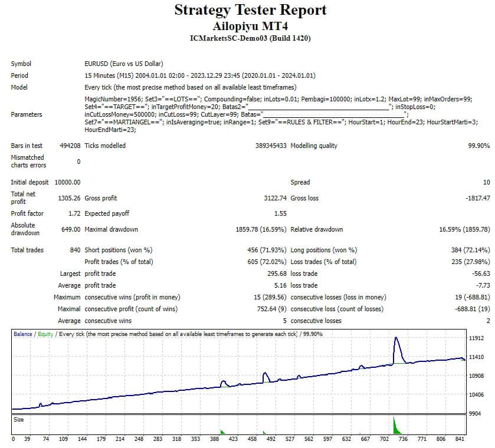Select the "9904" value on chart axis
495x448 pixels.
coord(476,413)
